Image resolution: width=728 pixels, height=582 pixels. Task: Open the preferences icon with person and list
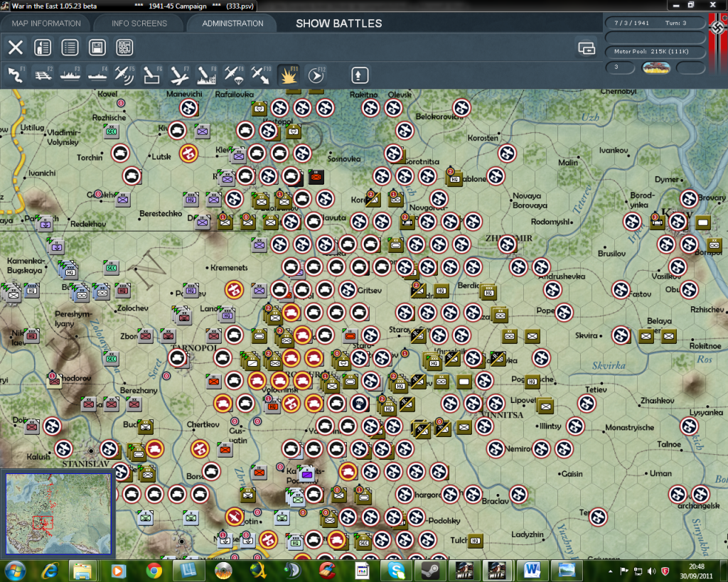(x=43, y=48)
